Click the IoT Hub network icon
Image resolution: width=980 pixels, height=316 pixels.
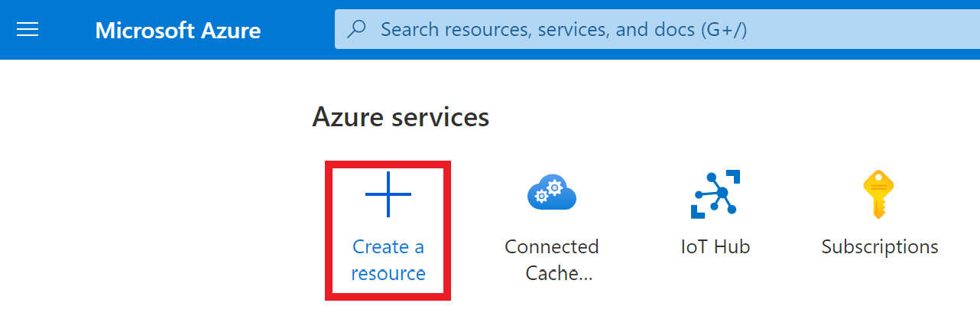[x=715, y=194]
